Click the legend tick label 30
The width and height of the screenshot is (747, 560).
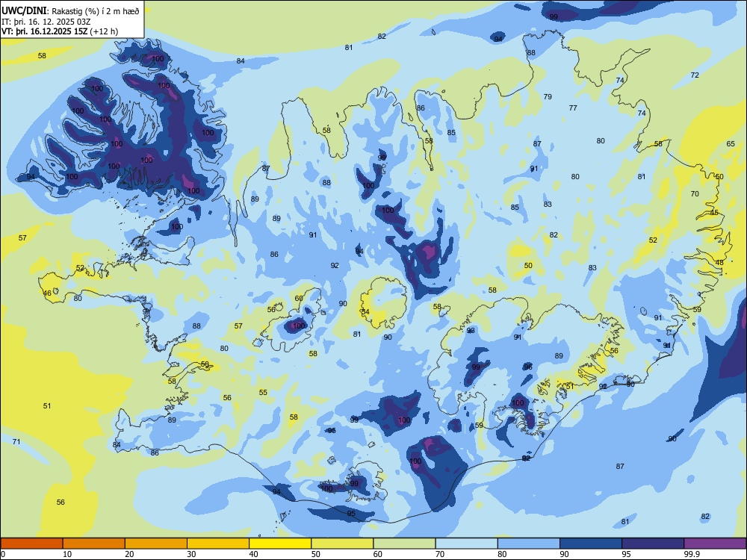(191, 554)
